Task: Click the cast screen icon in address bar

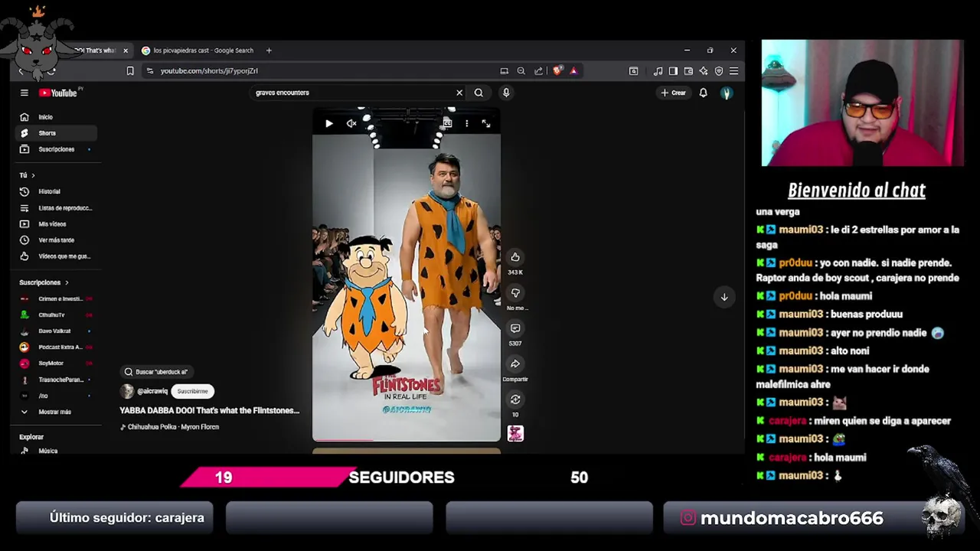Action: pyautogui.click(x=504, y=71)
